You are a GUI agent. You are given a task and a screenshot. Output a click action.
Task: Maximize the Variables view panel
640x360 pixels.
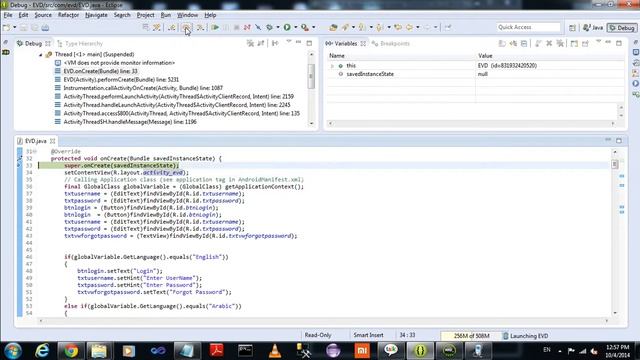point(619,43)
